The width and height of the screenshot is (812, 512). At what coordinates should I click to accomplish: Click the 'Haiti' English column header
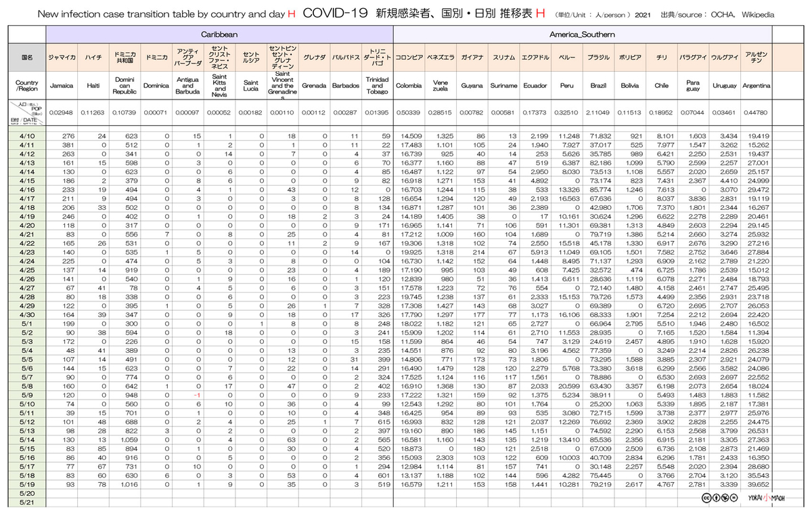pos(93,86)
